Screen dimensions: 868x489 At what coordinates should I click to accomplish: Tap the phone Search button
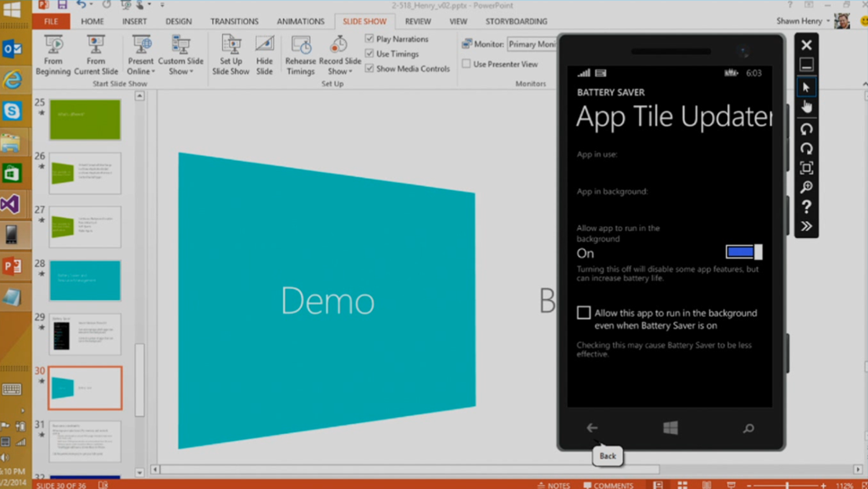click(748, 428)
